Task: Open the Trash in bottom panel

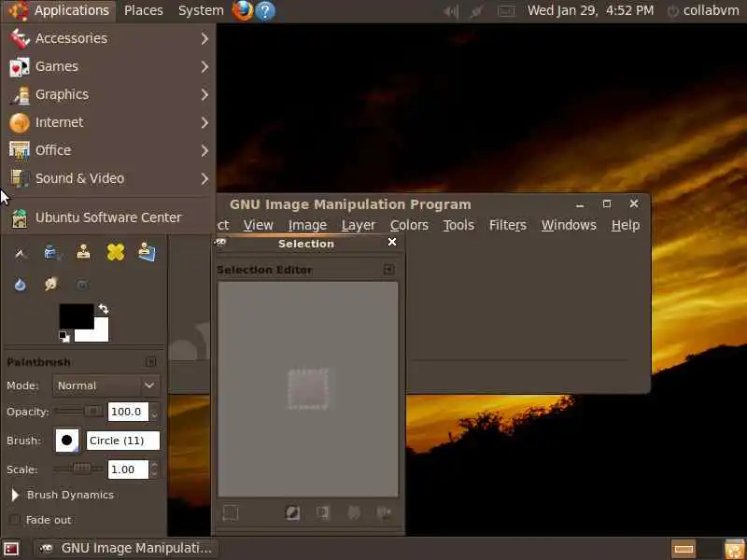Action: point(734,549)
